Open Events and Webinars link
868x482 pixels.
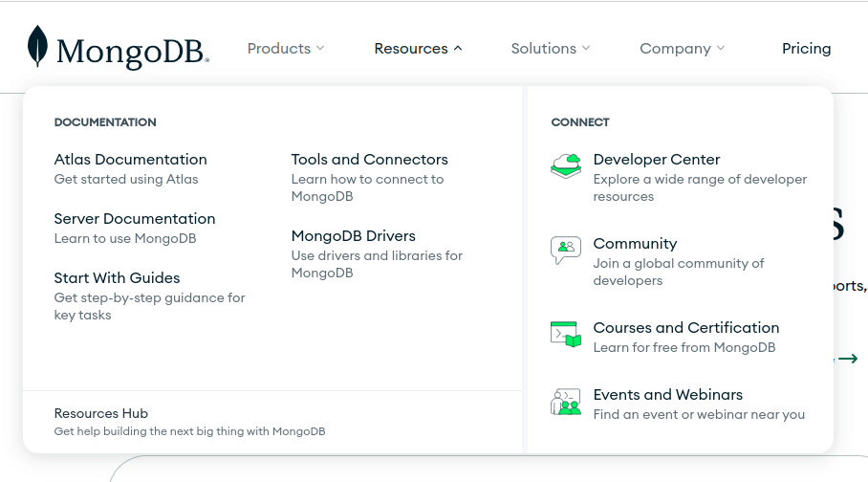tap(667, 395)
